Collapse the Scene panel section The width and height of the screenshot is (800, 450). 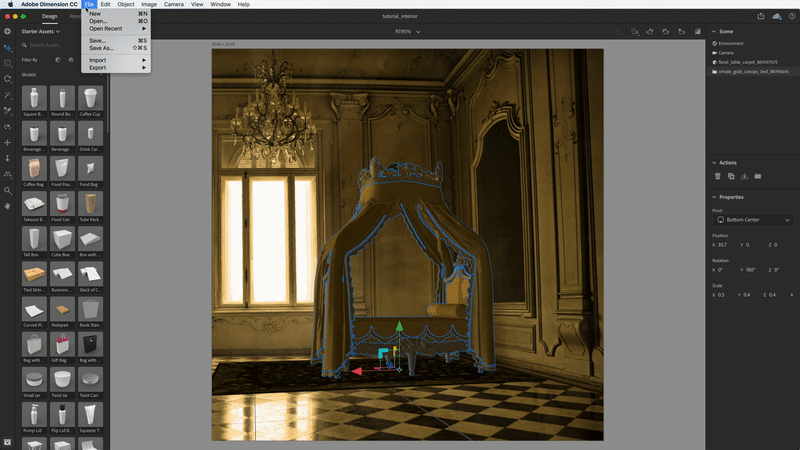point(714,31)
